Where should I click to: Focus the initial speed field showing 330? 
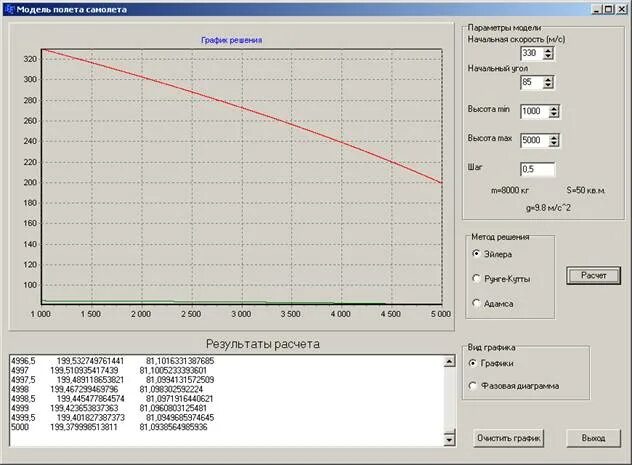click(x=532, y=53)
